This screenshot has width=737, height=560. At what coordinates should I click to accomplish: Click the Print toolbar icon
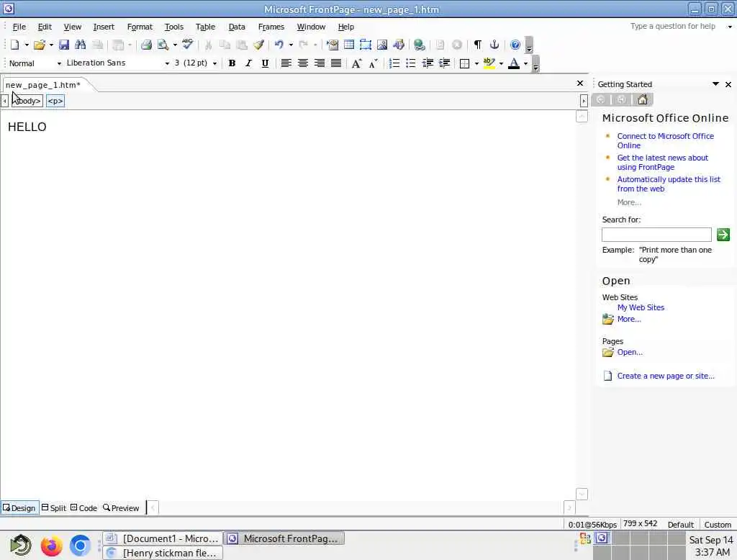coord(146,45)
